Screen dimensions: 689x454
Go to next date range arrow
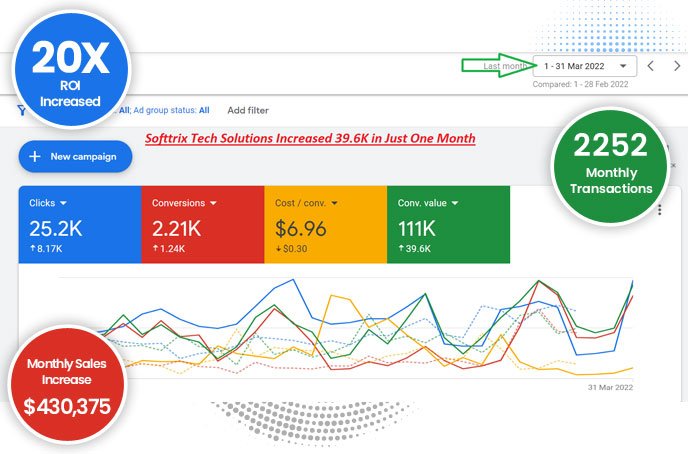[677, 66]
